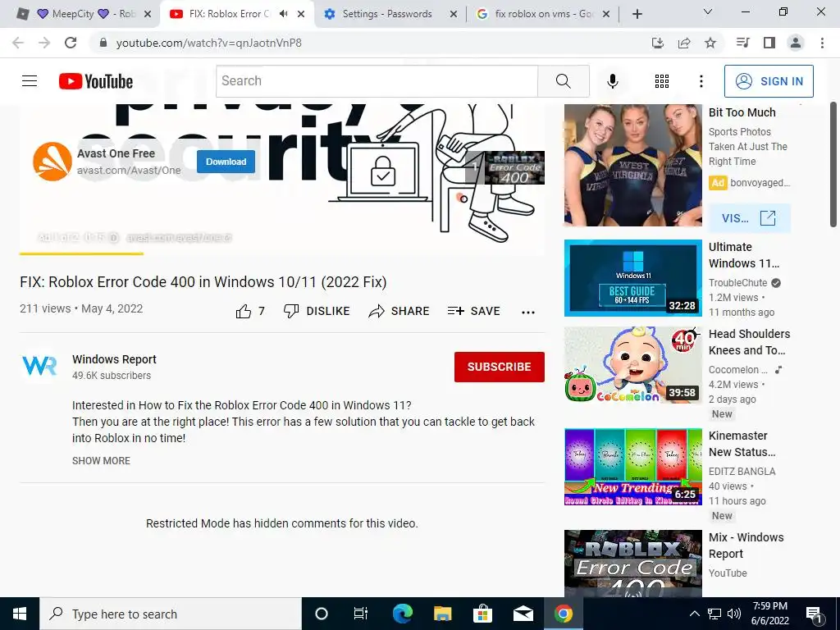Open Kinemaster New Status video thumbnail
840x630 pixels.
(x=632, y=467)
